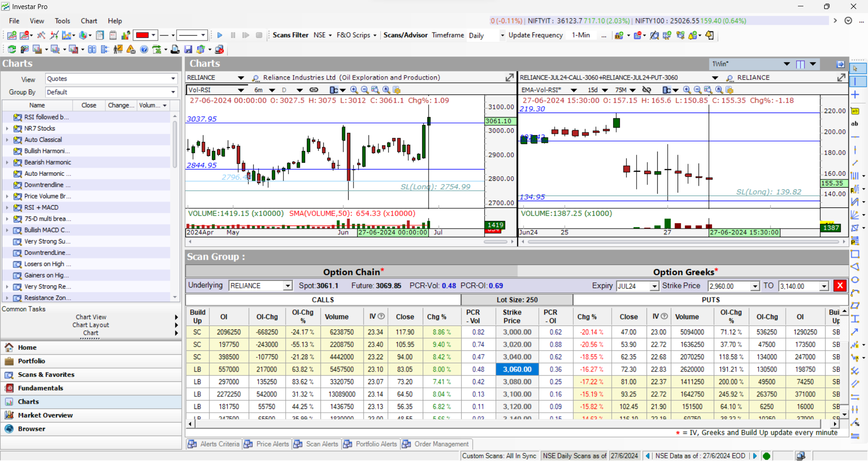Switch to the Price Alerts tab
This screenshot has height=461, width=868.
(267, 444)
